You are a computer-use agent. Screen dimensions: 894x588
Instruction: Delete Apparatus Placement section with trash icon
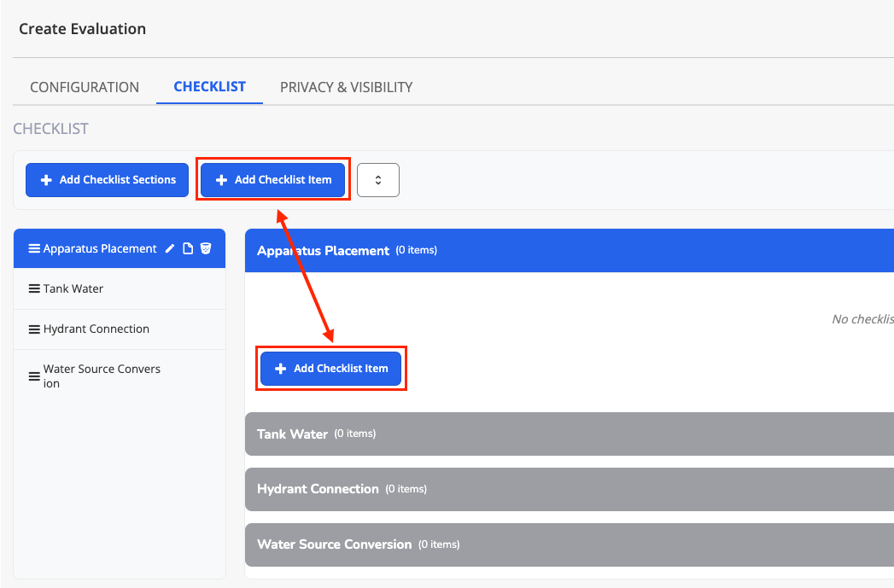pyautogui.click(x=206, y=248)
